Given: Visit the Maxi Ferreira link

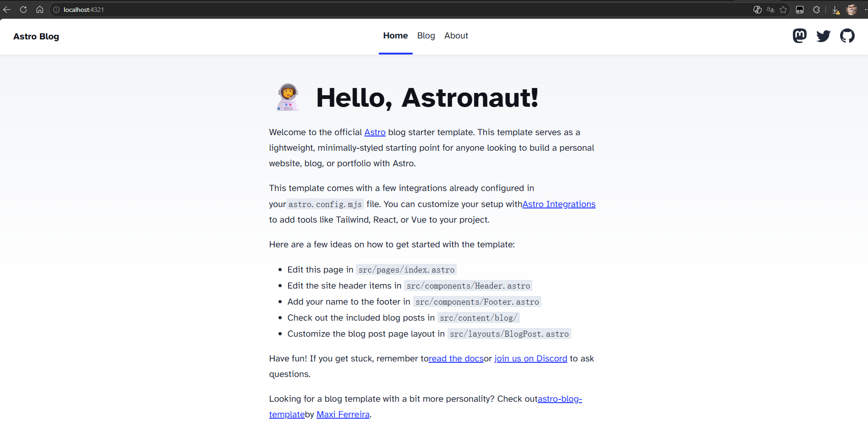Looking at the screenshot, I should coord(343,415).
